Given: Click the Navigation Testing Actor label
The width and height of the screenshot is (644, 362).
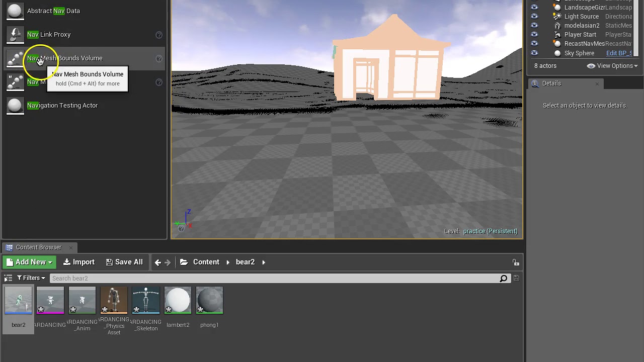Looking at the screenshot, I should tap(62, 105).
